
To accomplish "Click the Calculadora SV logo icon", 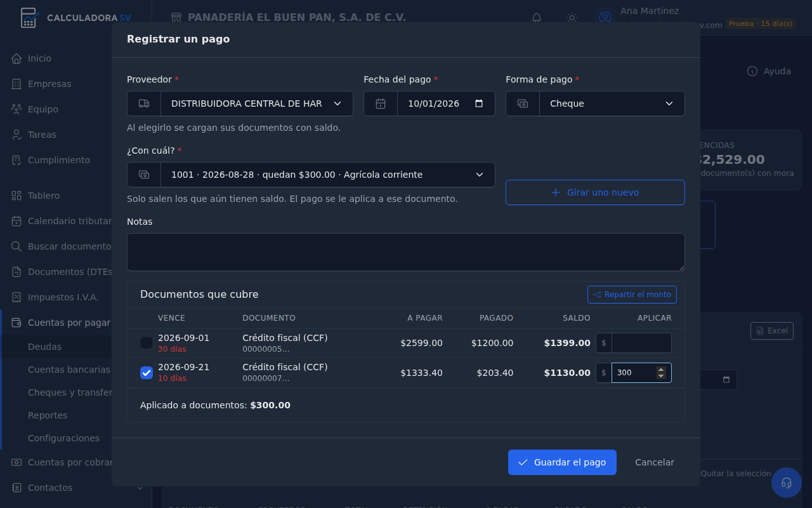I will (29, 18).
